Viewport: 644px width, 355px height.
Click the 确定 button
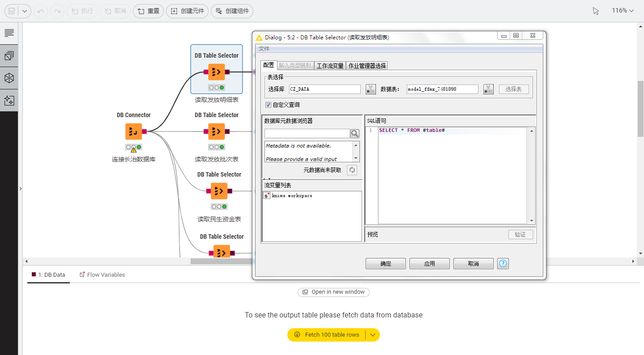click(385, 264)
